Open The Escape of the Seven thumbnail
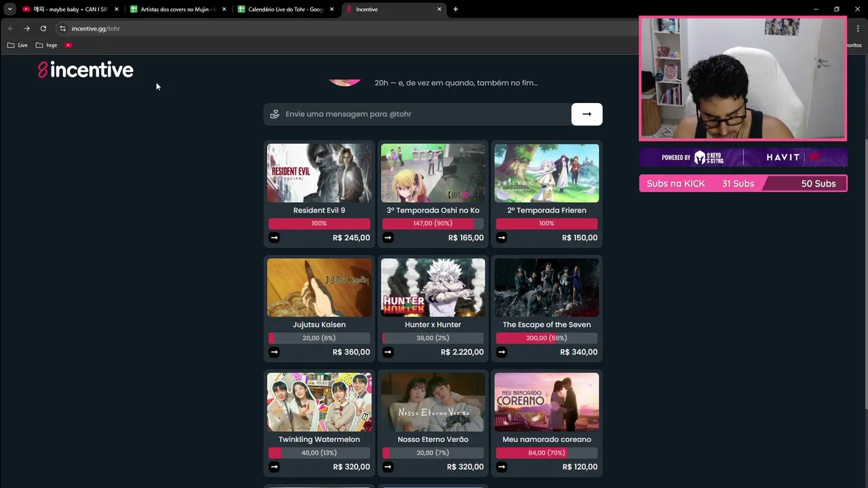This screenshot has height=488, width=868. click(547, 287)
